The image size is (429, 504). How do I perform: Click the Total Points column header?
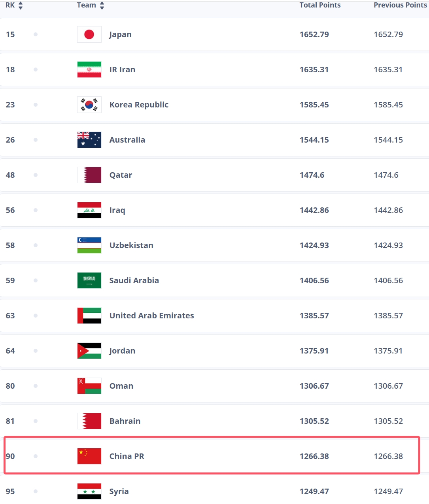point(320,5)
